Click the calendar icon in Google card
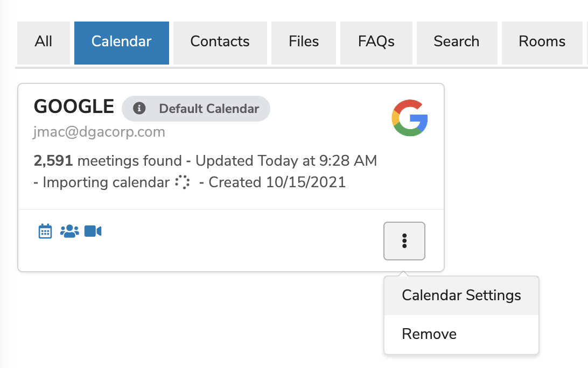Image resolution: width=588 pixels, height=368 pixels. pos(45,231)
